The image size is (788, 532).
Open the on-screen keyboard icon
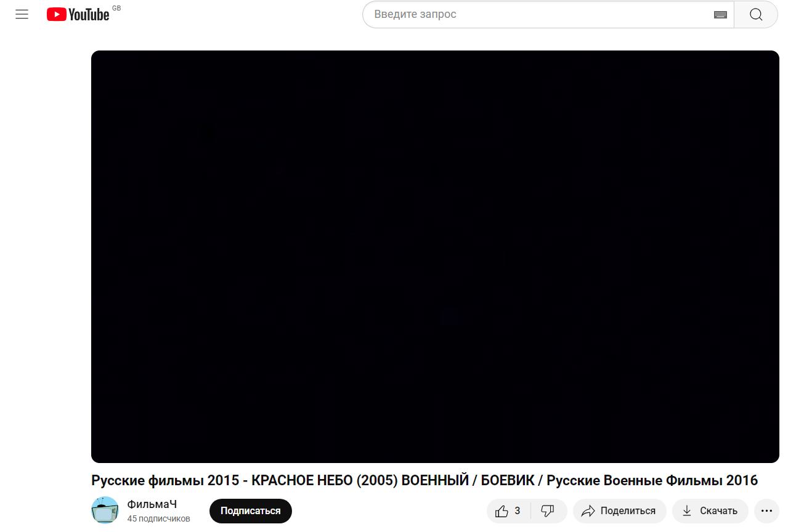click(x=720, y=15)
